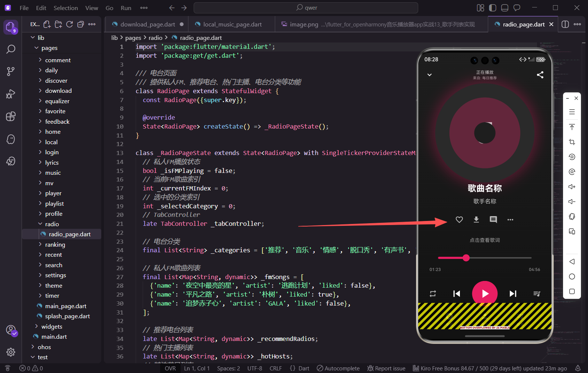Close the radio_page.dart tab
Screen dimensions: 588x373
[551, 24]
